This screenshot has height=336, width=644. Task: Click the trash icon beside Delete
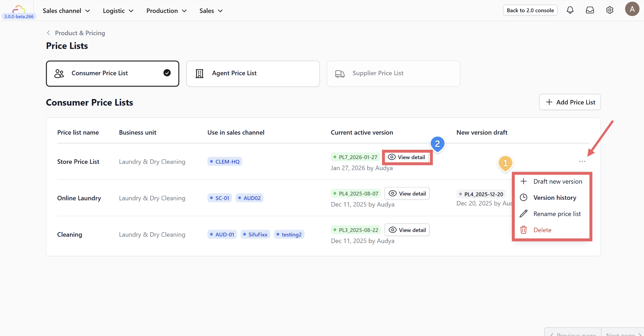[x=523, y=230]
